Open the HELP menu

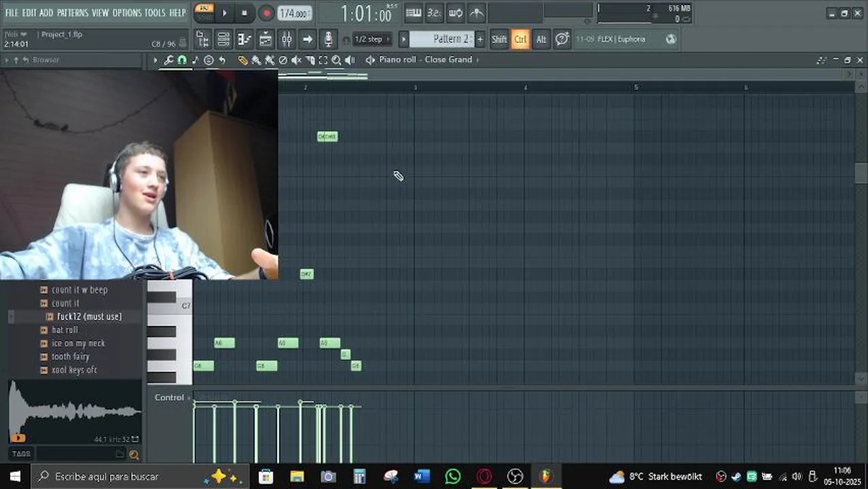177,13
